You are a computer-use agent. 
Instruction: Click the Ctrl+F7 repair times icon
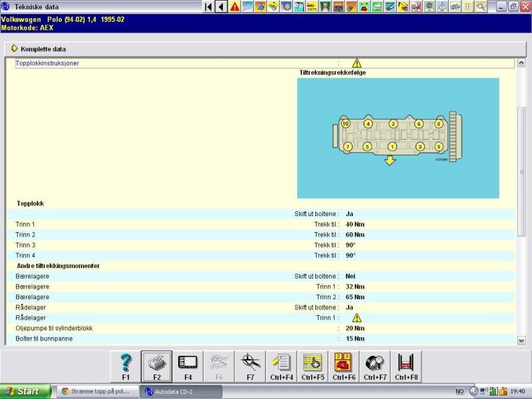[x=374, y=366]
